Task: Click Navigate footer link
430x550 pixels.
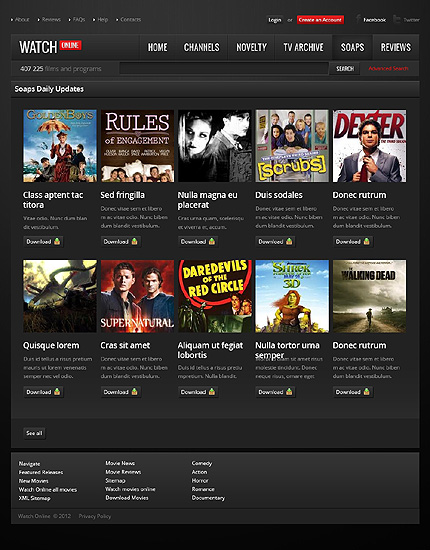Action: click(x=29, y=464)
